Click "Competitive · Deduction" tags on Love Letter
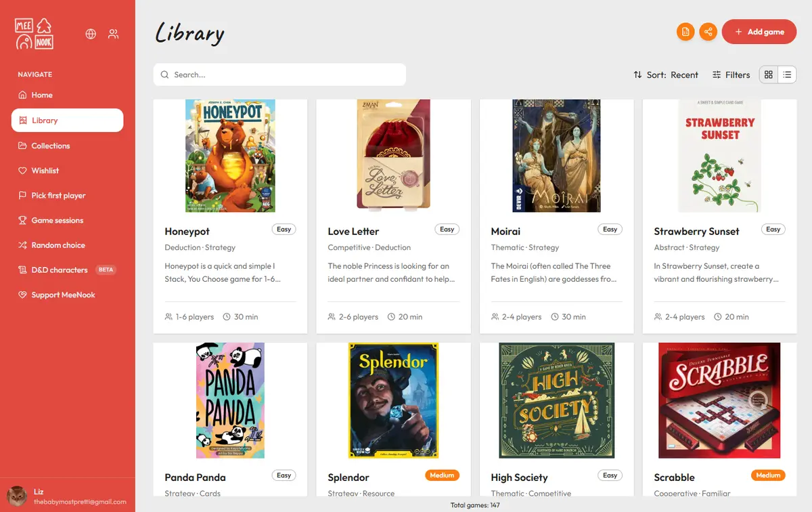 click(x=369, y=248)
